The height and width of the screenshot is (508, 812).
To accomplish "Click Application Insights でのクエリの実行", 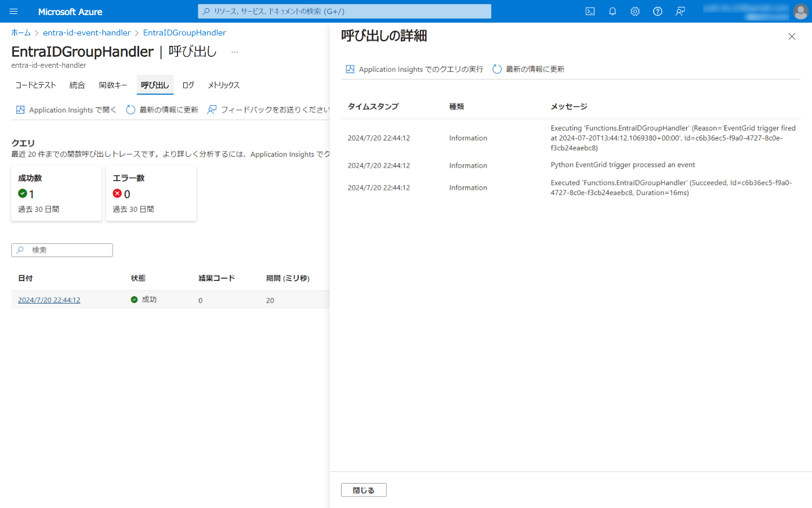I will pyautogui.click(x=415, y=69).
